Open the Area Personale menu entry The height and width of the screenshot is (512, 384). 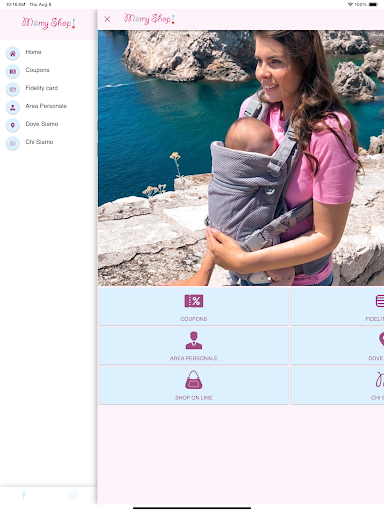(46, 106)
